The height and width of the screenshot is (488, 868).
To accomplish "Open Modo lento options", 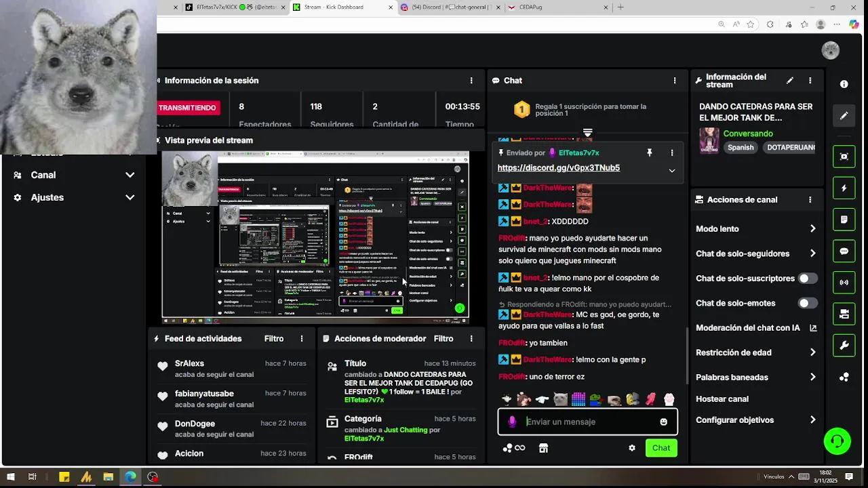I will click(x=756, y=229).
